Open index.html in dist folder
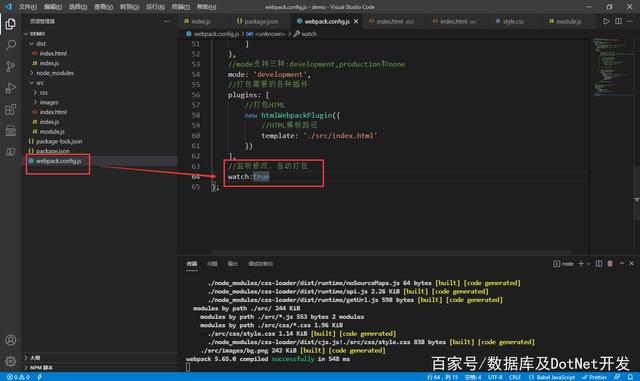Image resolution: width=640 pixels, height=381 pixels. [x=53, y=53]
